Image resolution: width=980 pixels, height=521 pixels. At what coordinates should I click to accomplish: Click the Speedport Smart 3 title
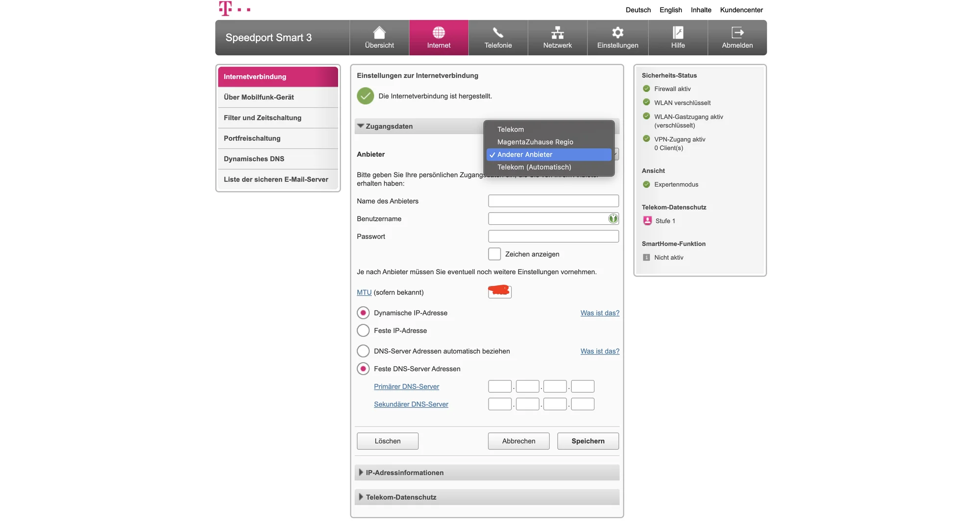point(269,38)
